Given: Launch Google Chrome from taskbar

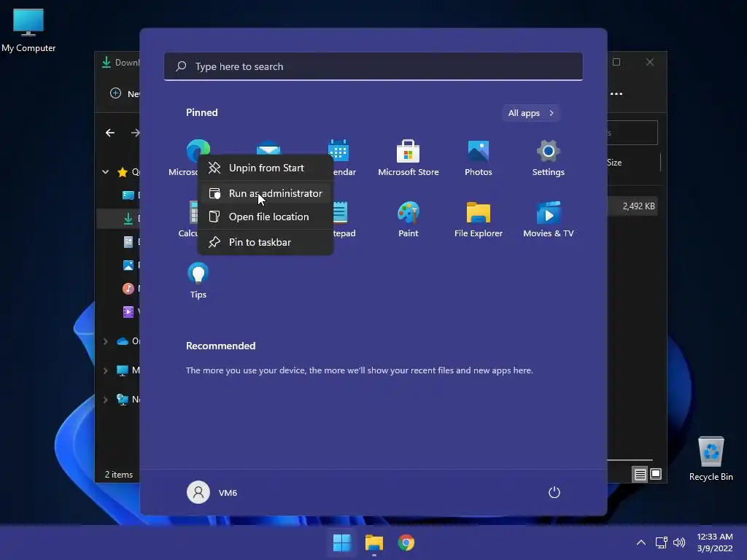Looking at the screenshot, I should coord(406,542).
